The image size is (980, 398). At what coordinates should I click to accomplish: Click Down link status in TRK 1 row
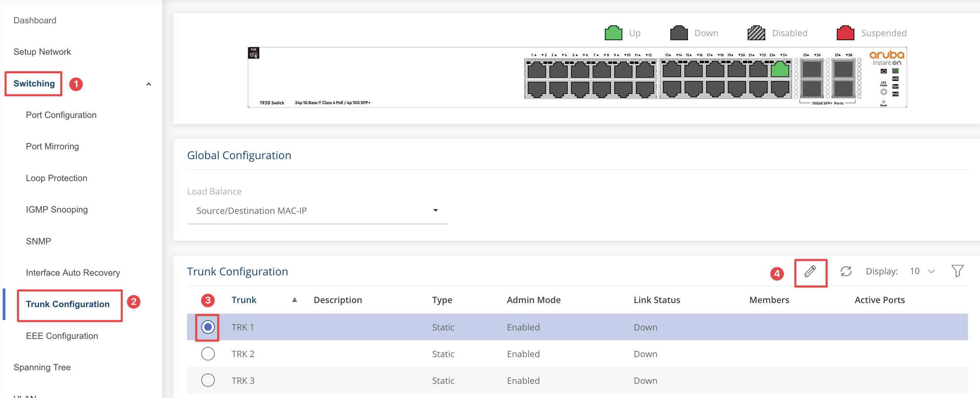pos(645,327)
